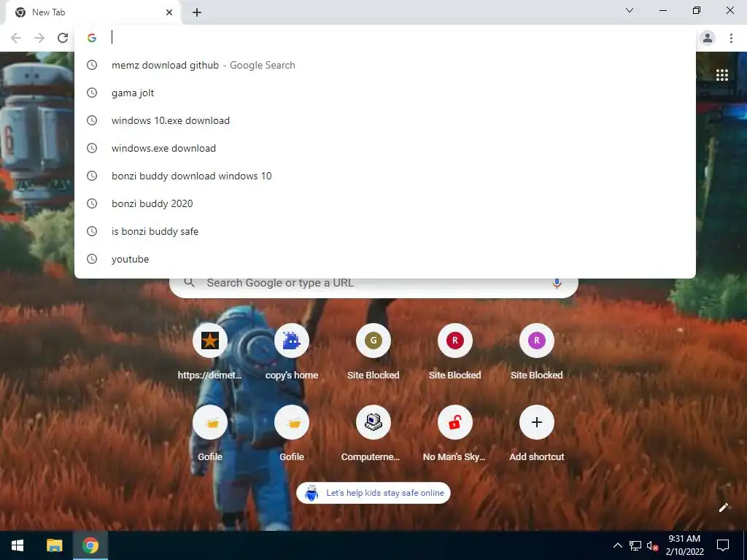Click the customize page pencil icon
747x560 pixels.
coord(723,507)
